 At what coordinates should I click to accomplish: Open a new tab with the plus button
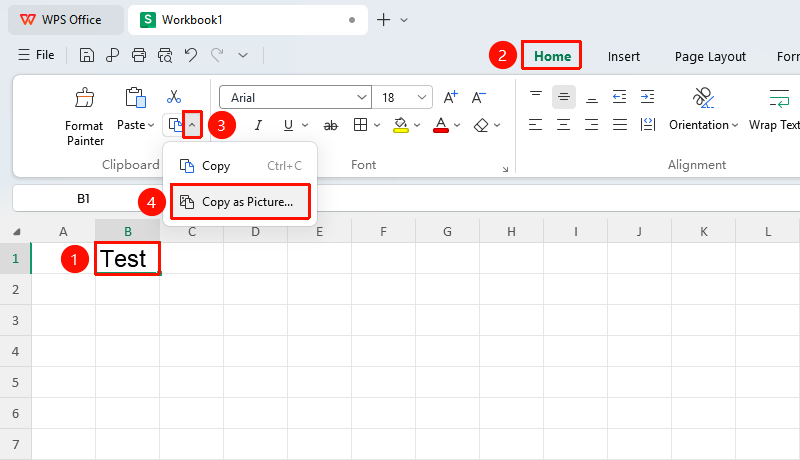coord(383,20)
